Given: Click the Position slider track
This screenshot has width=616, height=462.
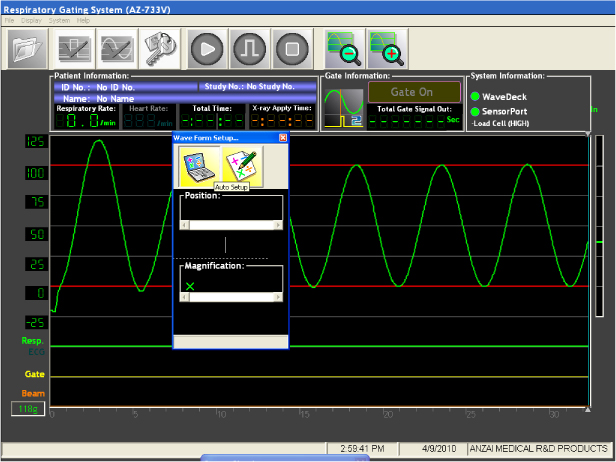Looking at the screenshot, I should (232, 226).
